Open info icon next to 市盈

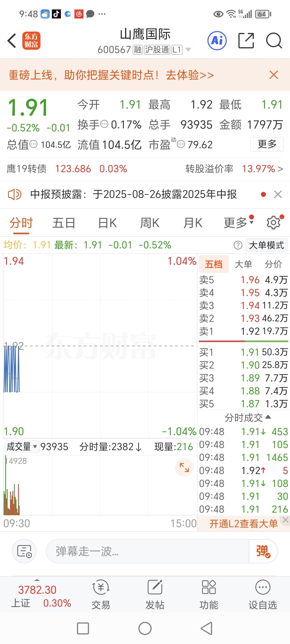pyautogui.click(x=181, y=144)
